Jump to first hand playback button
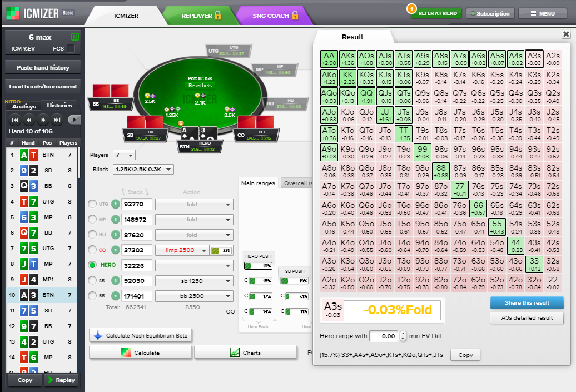This screenshot has width=576, height=392. [x=14, y=120]
